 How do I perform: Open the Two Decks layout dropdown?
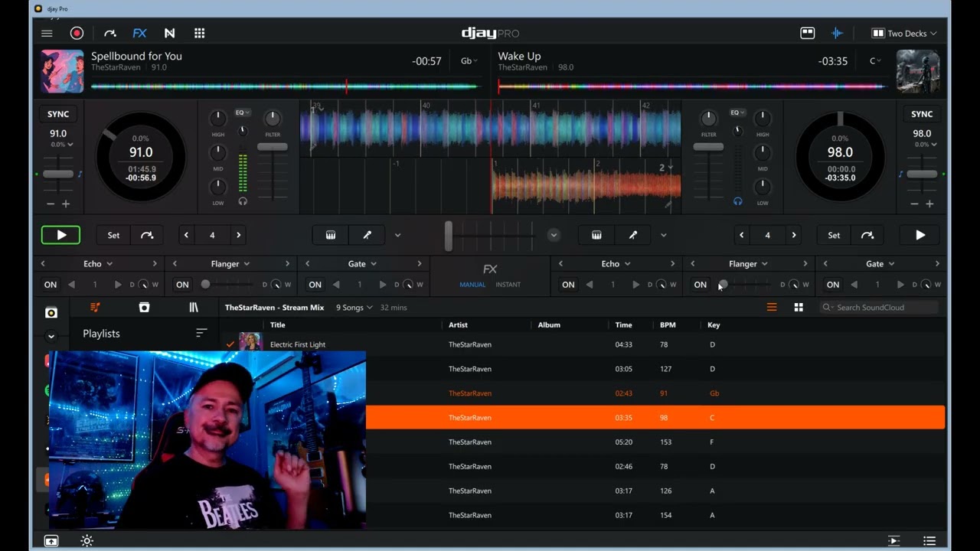point(904,33)
